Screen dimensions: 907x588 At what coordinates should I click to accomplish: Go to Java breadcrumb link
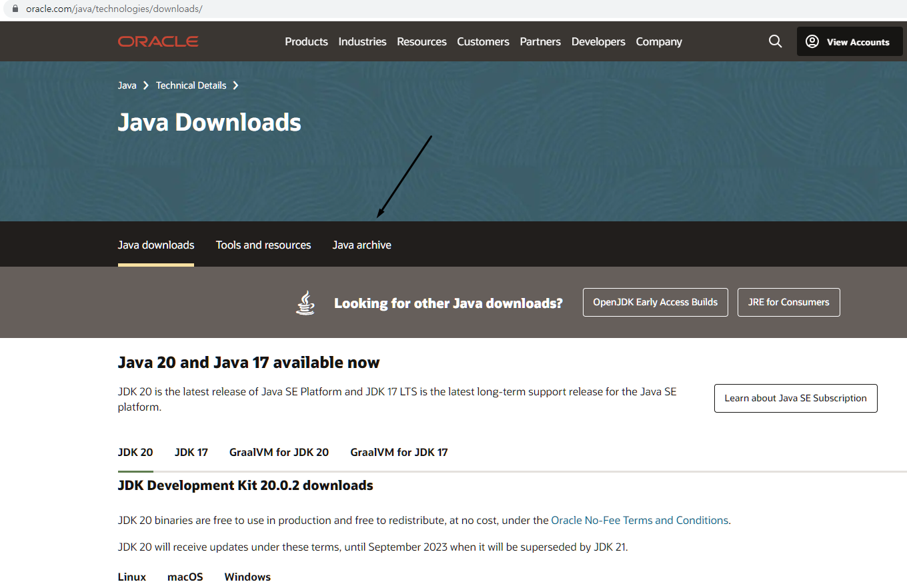point(127,85)
